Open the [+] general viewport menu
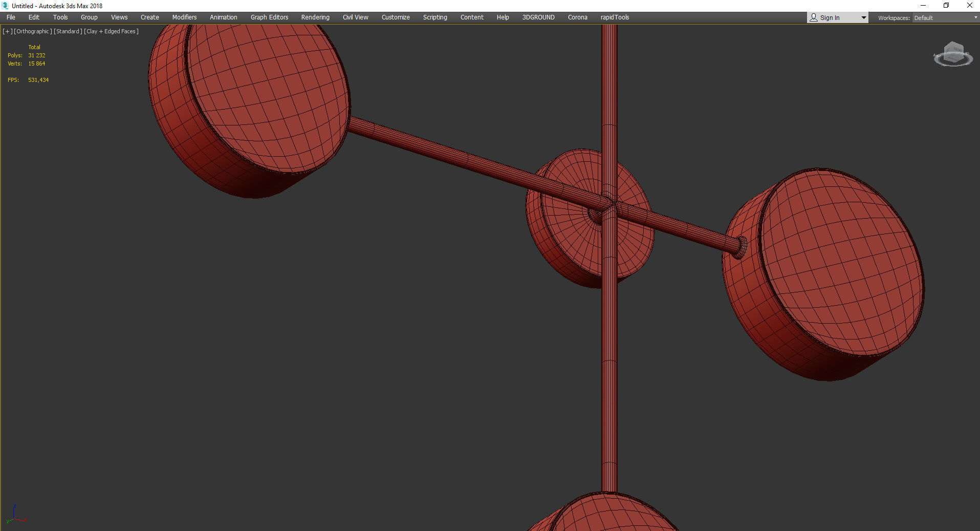The image size is (980, 531). coord(7,31)
